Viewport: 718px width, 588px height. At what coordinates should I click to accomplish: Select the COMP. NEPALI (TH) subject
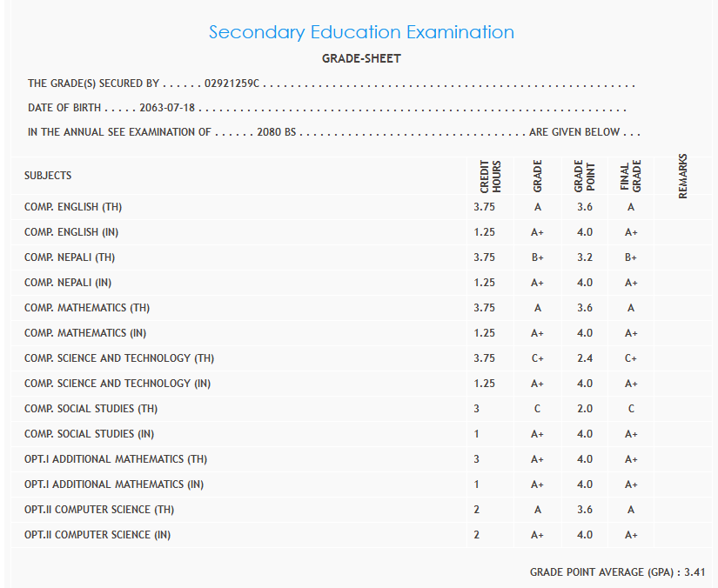(x=70, y=257)
